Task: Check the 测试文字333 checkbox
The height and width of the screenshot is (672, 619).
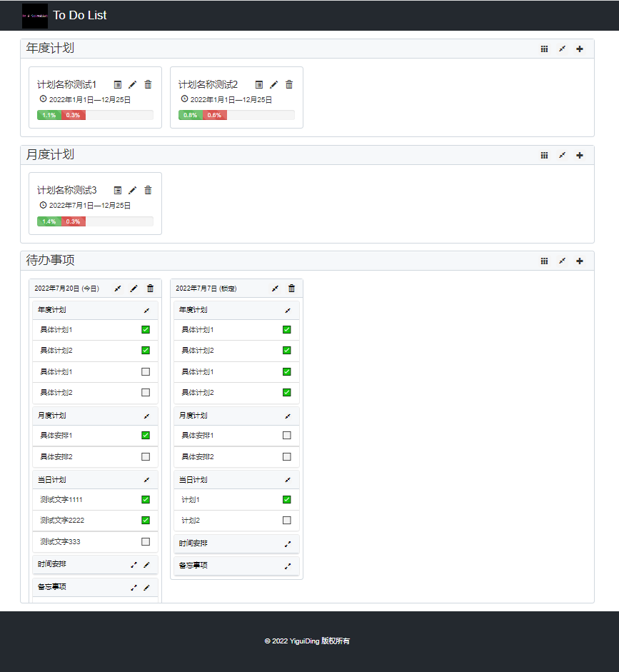Action: point(146,542)
